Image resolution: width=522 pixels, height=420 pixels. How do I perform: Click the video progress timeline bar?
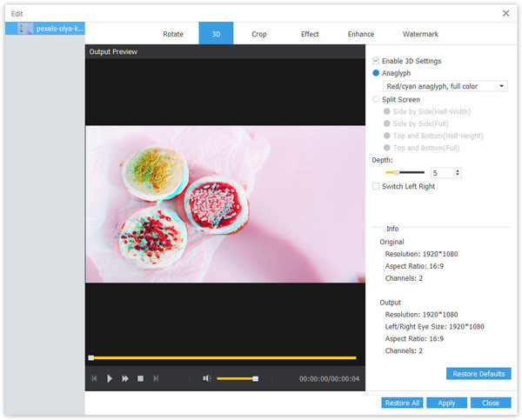click(223, 357)
